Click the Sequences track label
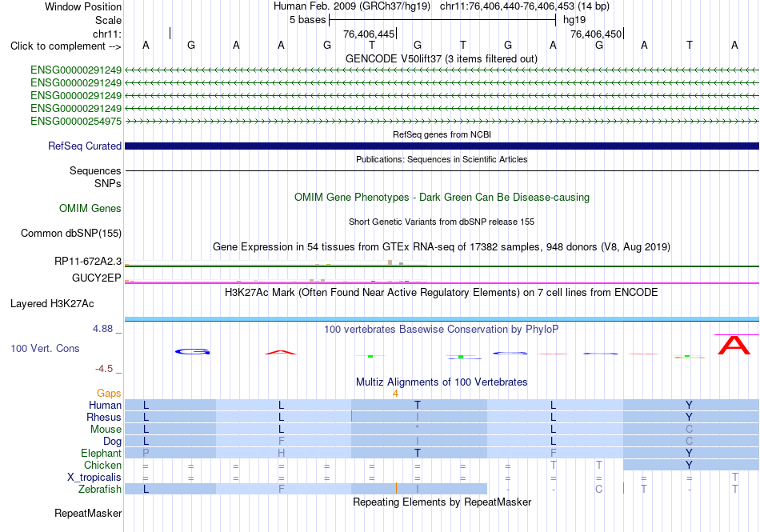The height and width of the screenshot is (532, 760). point(95,170)
